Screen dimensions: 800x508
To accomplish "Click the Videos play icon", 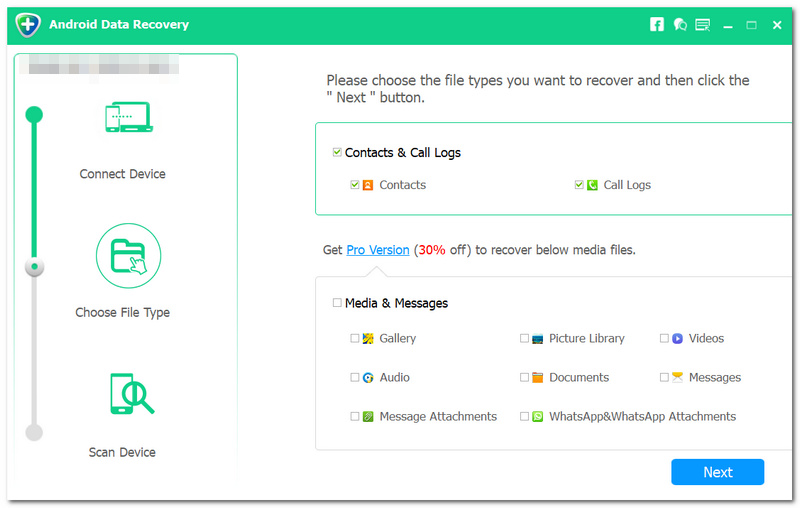I will pyautogui.click(x=677, y=339).
